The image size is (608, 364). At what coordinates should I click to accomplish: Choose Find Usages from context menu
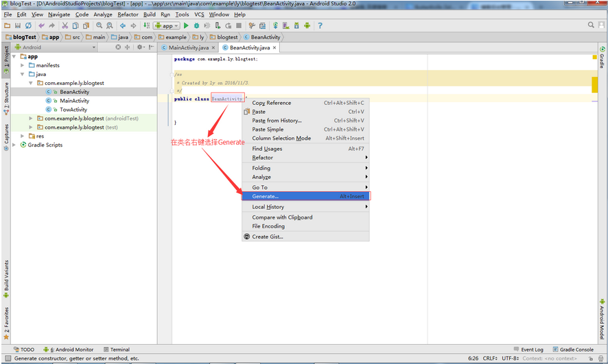click(305, 149)
